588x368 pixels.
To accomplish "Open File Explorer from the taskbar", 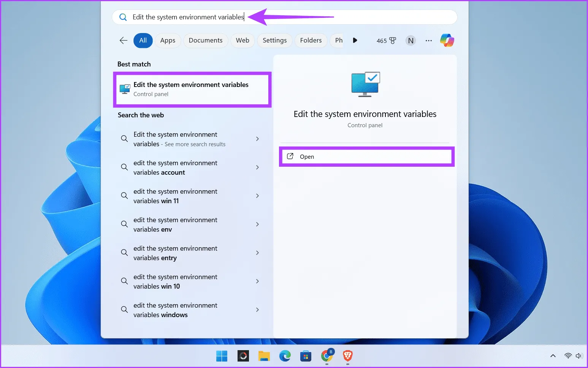I will point(264,356).
